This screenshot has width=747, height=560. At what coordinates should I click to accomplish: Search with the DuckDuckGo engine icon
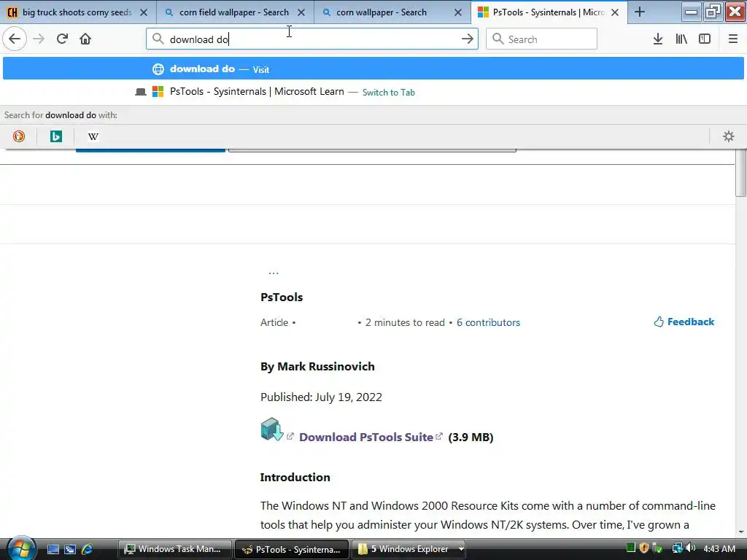19,136
